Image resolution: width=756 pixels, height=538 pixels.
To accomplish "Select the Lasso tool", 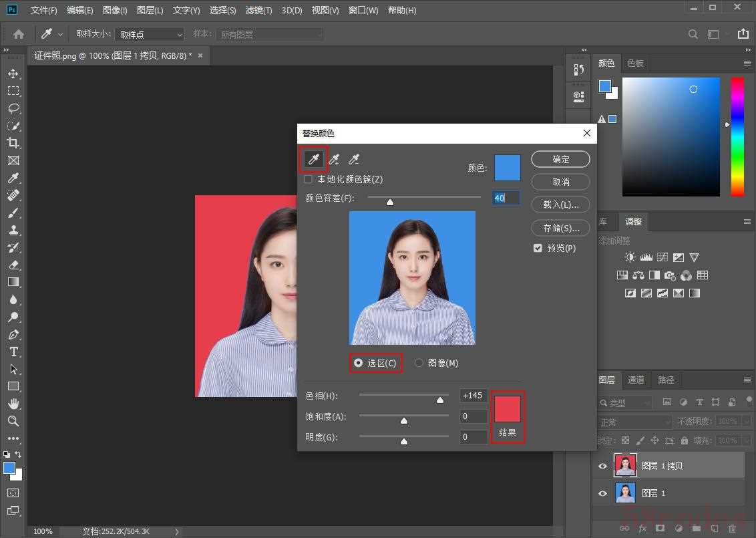I will tap(13, 108).
